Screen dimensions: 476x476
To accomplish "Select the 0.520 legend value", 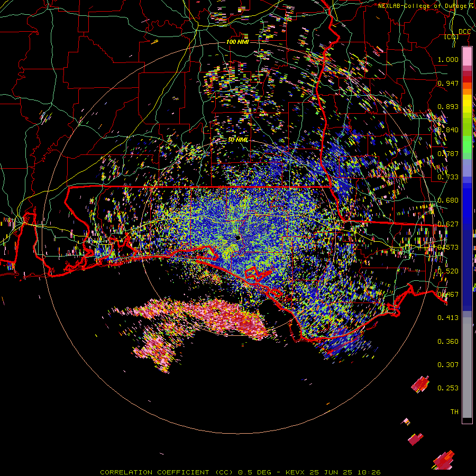I will (448, 271).
